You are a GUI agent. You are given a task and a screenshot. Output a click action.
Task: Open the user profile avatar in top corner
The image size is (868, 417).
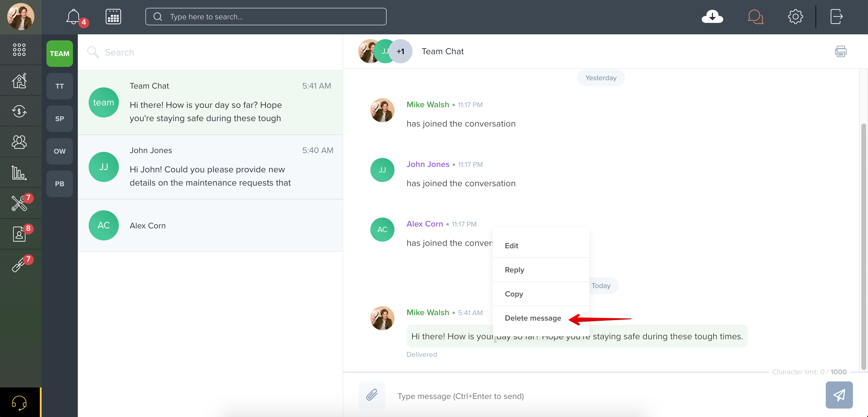(21, 17)
